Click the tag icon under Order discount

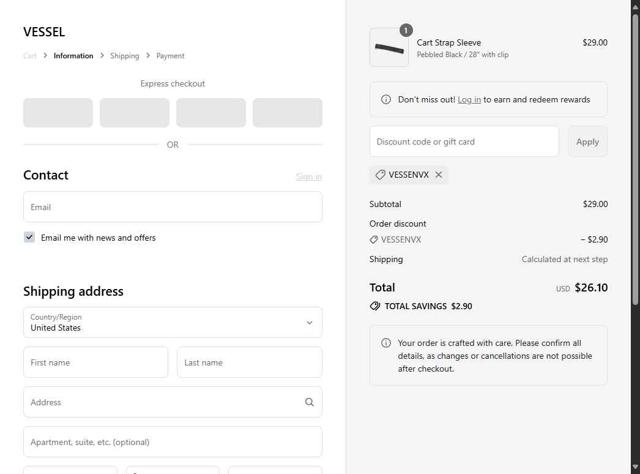point(373,240)
